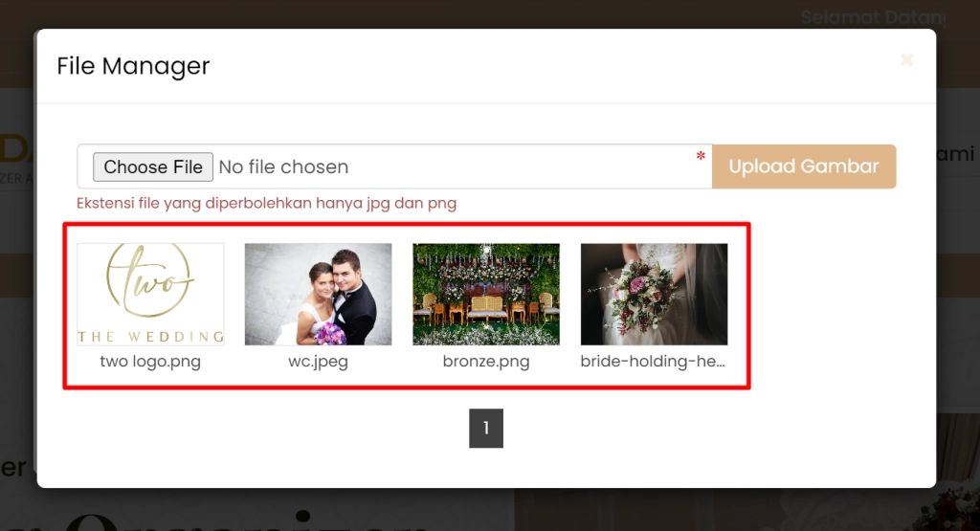This screenshot has height=531, width=980.
Task: Click the File Manager dialog title
Action: pyautogui.click(x=133, y=66)
